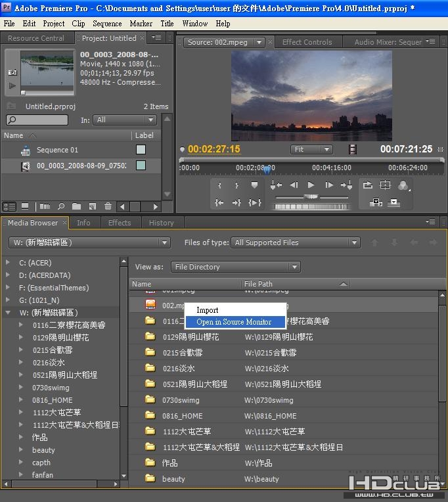The height and width of the screenshot is (502, 448).
Task: Open the Project panel flyout menu
Action: coord(157,37)
